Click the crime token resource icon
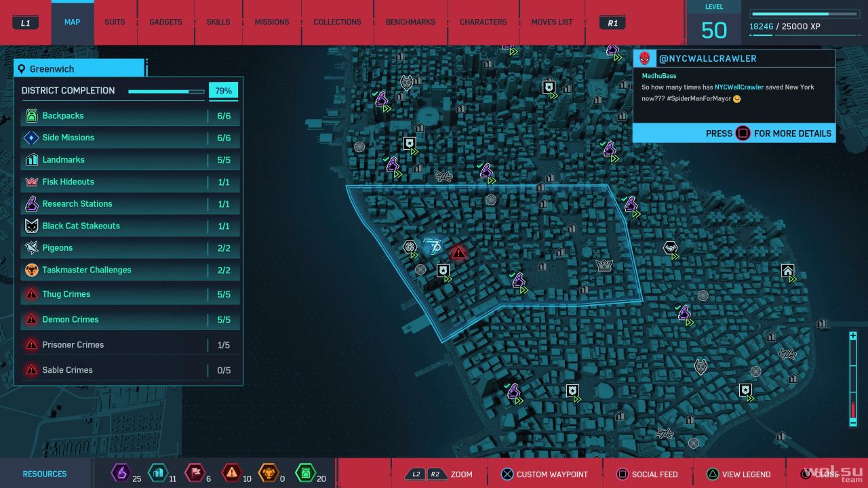The image size is (868, 488). (232, 472)
